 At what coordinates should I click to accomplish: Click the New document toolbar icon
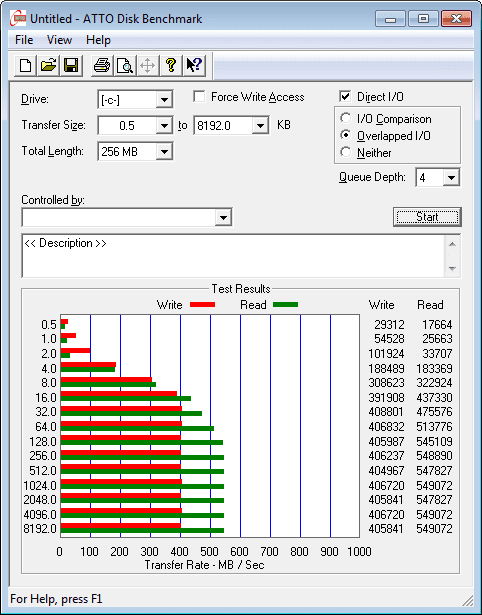click(25, 66)
